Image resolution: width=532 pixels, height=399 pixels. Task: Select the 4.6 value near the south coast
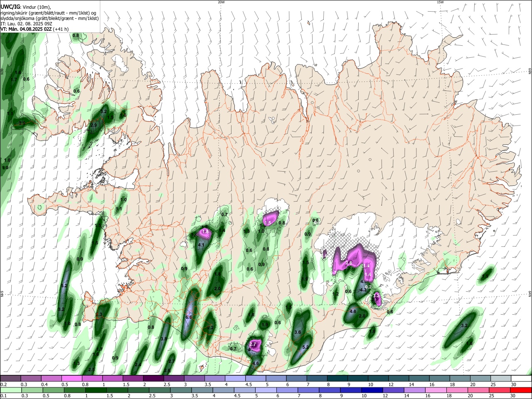[256, 363]
